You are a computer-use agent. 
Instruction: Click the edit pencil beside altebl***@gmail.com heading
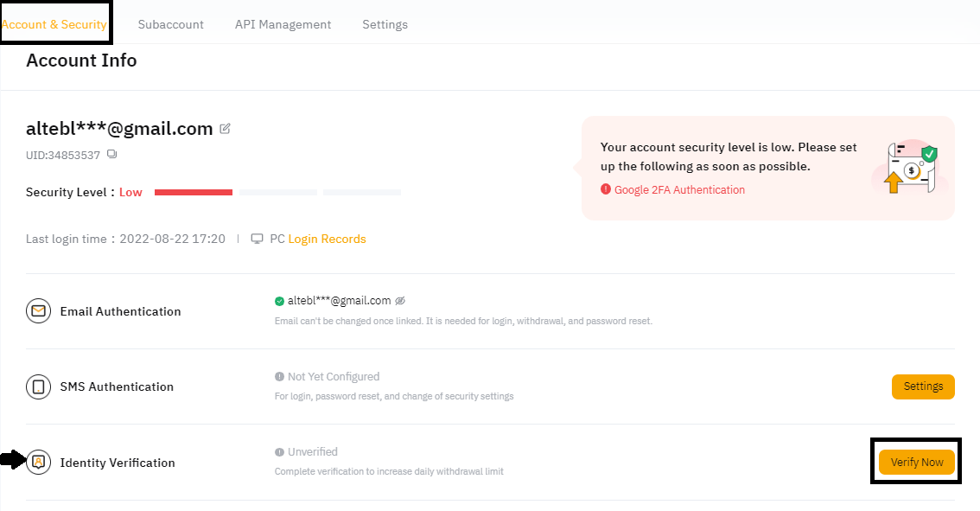coord(225,129)
